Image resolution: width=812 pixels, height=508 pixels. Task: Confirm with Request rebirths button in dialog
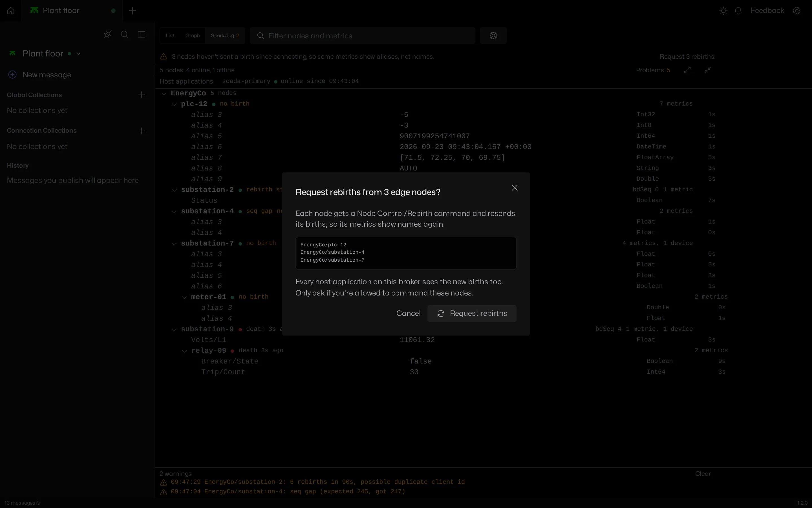472,314
